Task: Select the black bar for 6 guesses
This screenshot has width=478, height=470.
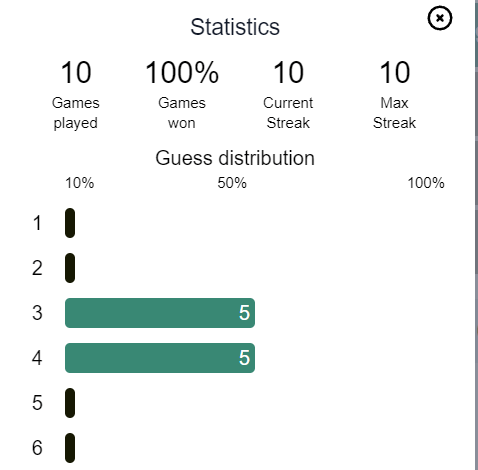Action: [x=70, y=448]
